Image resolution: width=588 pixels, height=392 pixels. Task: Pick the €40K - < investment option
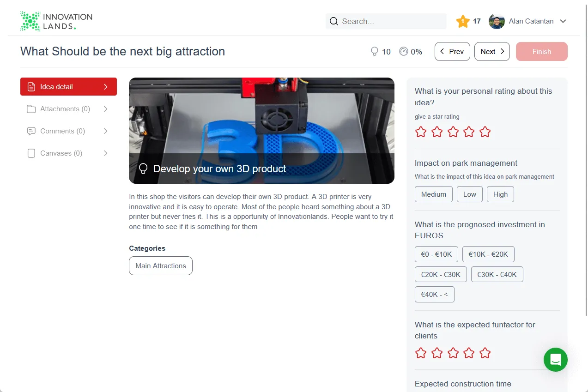point(435,294)
